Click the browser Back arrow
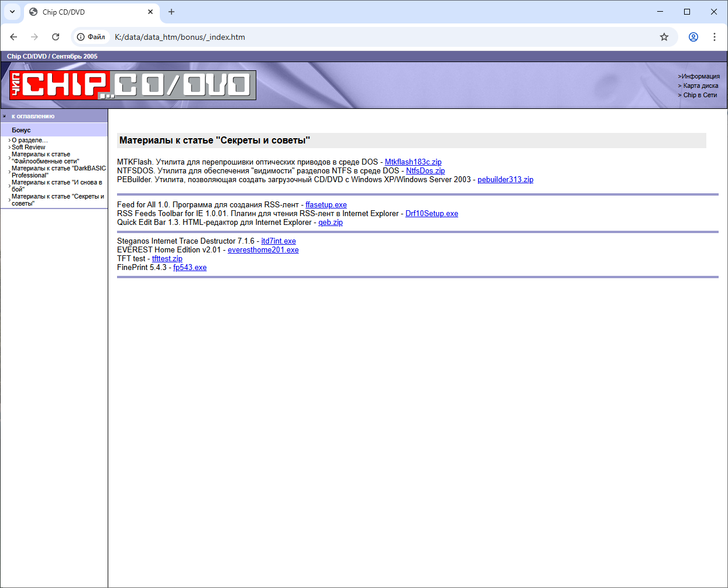 (13, 37)
